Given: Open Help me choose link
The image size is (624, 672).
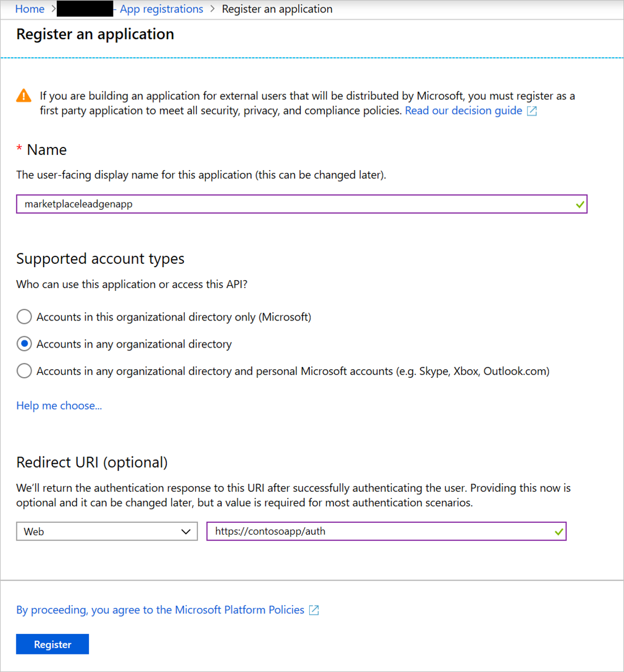Looking at the screenshot, I should (59, 405).
